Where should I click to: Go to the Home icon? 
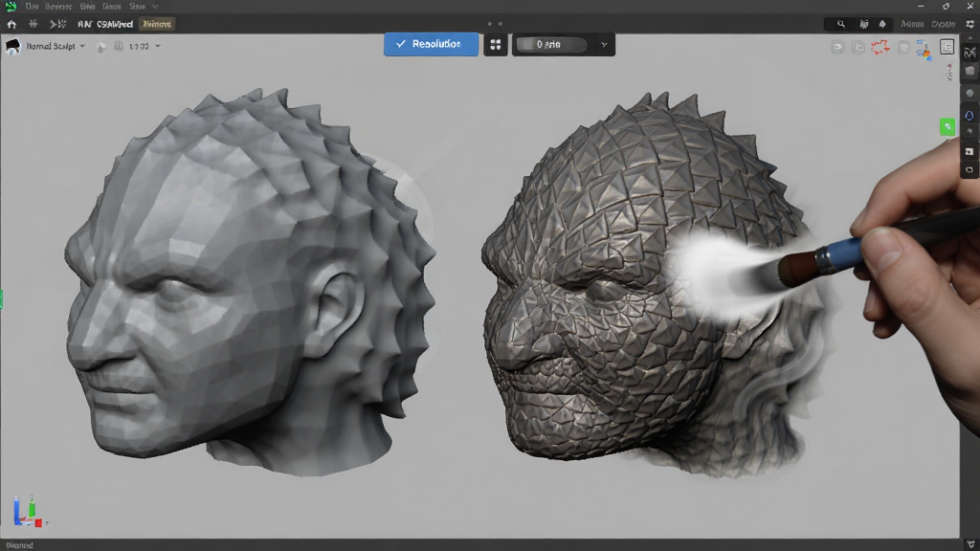(x=11, y=24)
